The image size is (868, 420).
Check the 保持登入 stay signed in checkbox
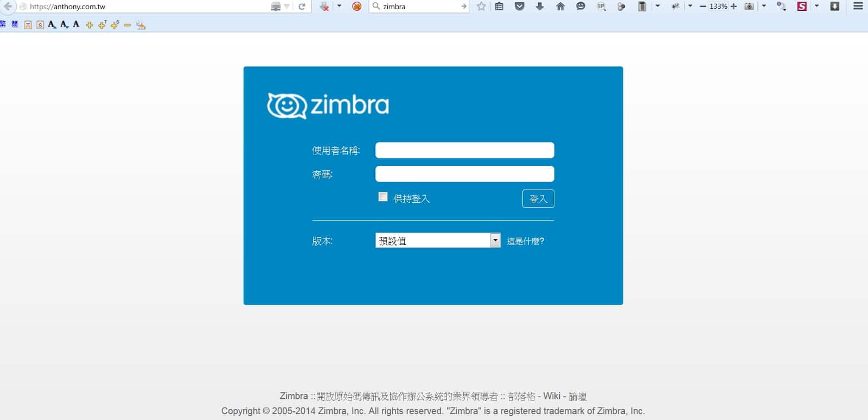[x=383, y=197]
